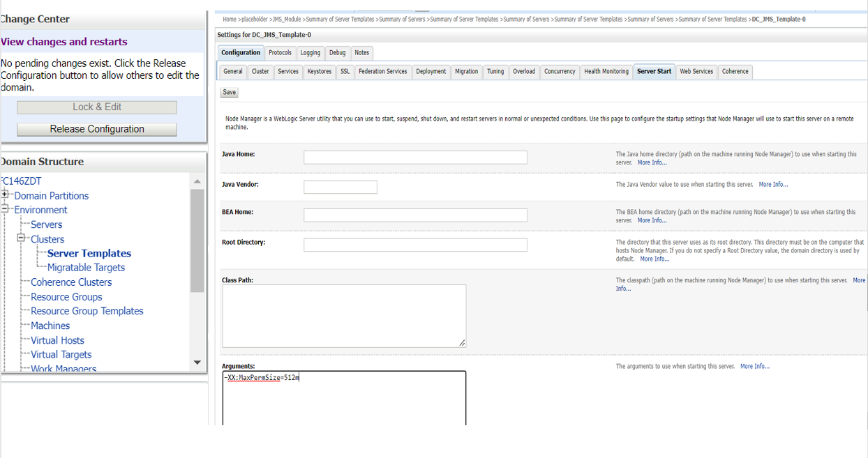Collapse the Clusters tree node
The image size is (868, 458).
(21, 238)
